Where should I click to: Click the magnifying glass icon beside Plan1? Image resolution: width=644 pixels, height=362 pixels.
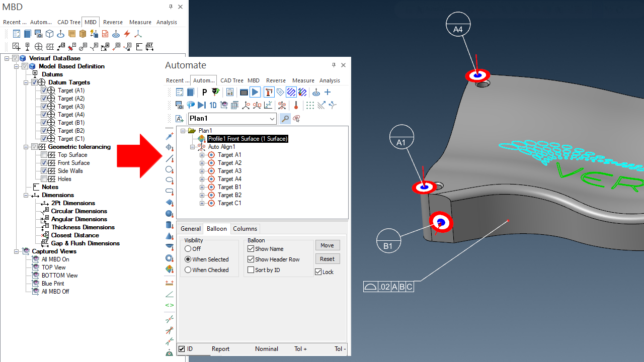(x=285, y=119)
